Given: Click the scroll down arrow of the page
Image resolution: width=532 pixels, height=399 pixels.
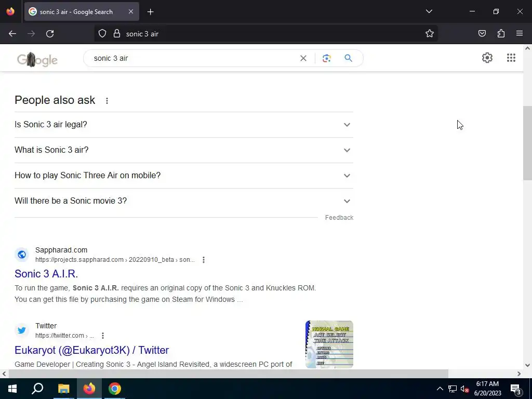Looking at the screenshot, I should 527,365.
